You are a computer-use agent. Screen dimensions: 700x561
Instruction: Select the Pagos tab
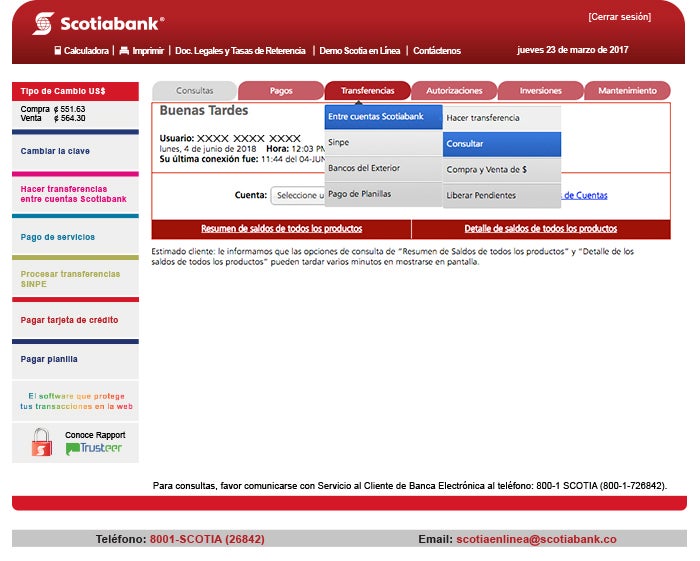click(281, 91)
